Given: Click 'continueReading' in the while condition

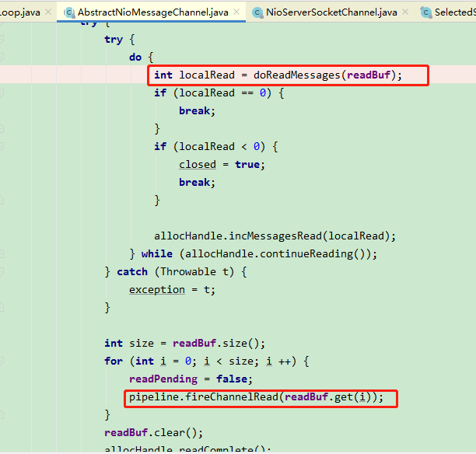Looking at the screenshot, I should tap(306, 253).
